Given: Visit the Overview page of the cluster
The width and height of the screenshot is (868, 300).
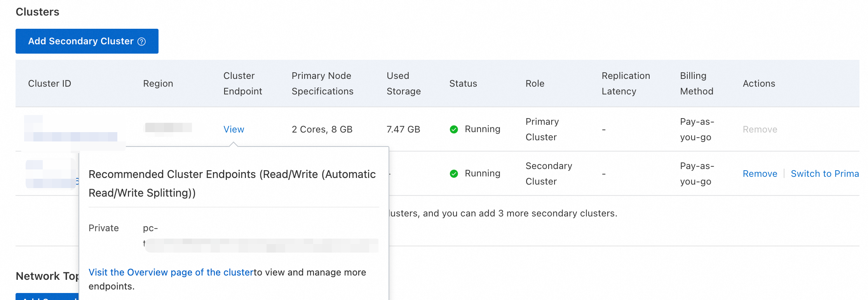Looking at the screenshot, I should pos(171,272).
